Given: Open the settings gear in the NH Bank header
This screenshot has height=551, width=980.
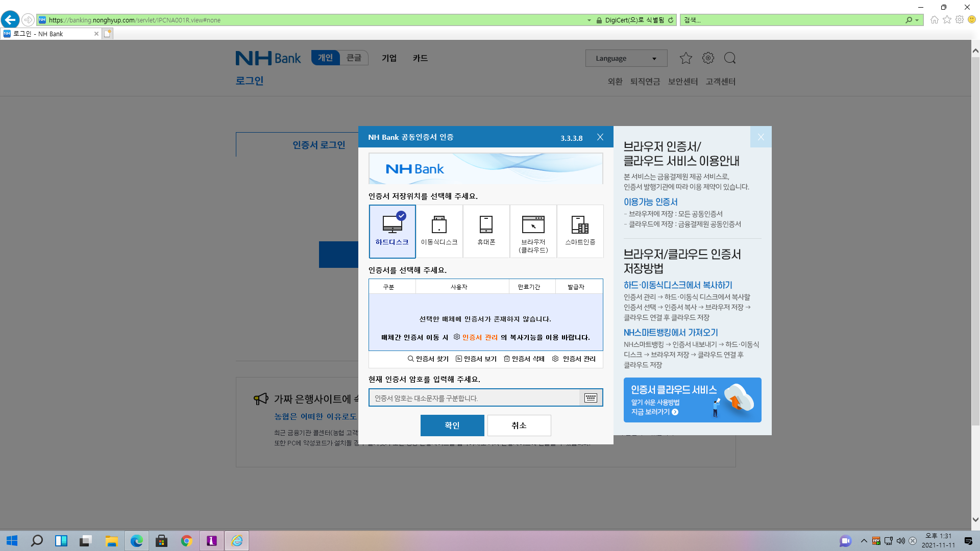Looking at the screenshot, I should click(x=708, y=58).
